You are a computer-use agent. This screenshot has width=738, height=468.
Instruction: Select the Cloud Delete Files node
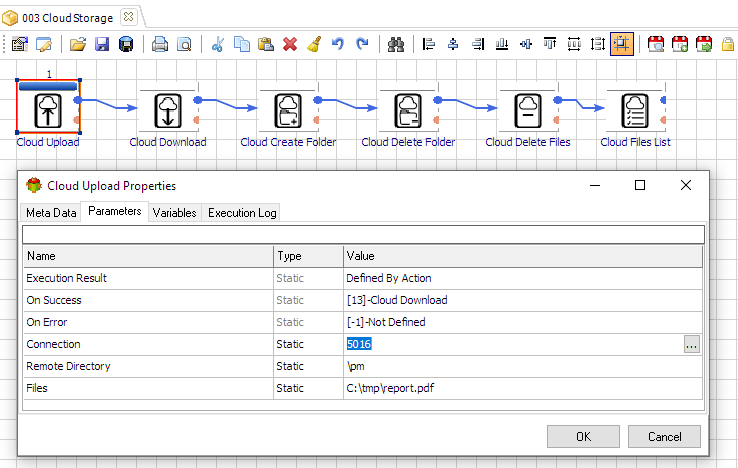(x=528, y=111)
